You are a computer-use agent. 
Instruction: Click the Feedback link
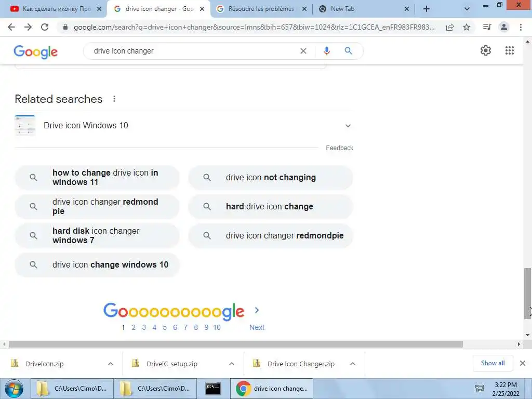340,148
